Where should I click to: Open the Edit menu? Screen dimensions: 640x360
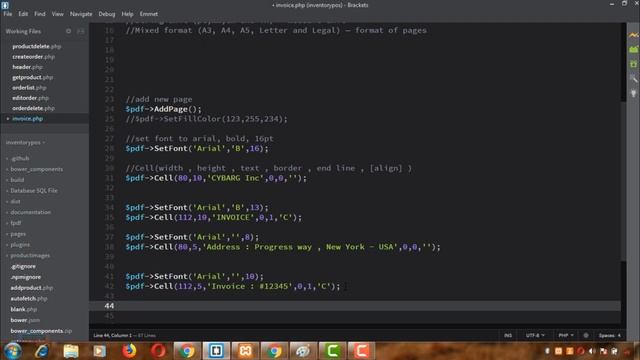[23, 14]
